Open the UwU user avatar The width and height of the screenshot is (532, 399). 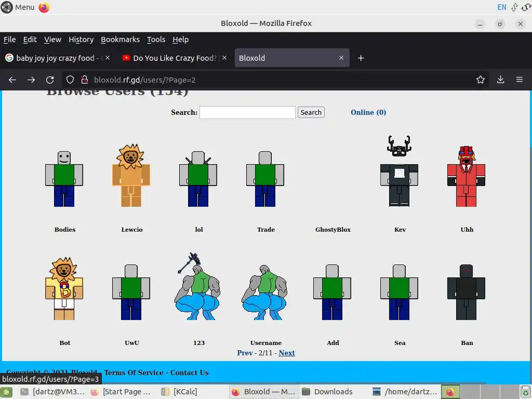[x=131, y=292]
